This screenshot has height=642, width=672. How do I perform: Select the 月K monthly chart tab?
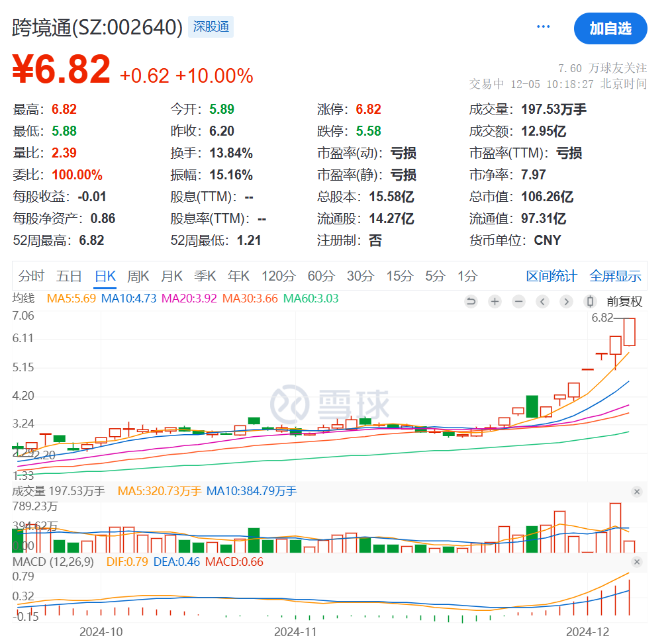point(171,276)
